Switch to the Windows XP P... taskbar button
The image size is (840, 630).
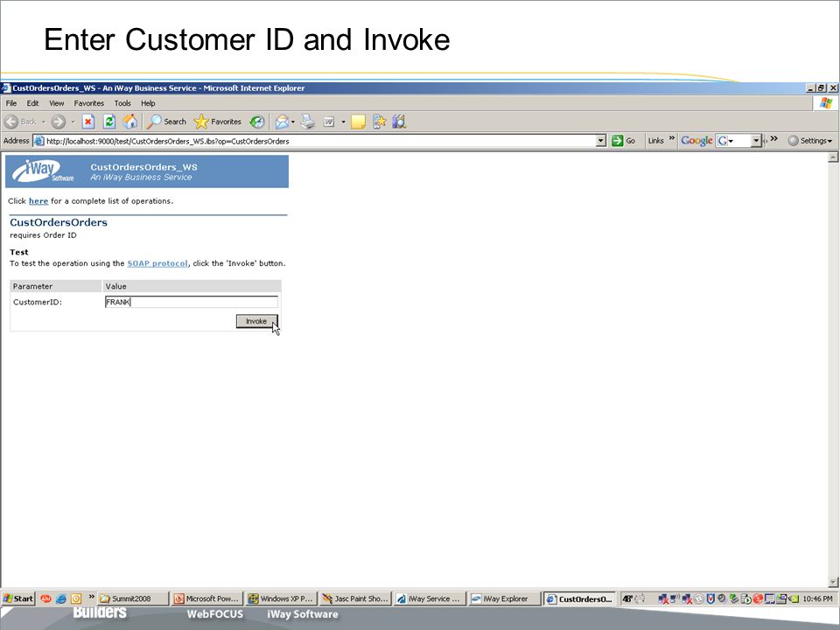[282, 598]
